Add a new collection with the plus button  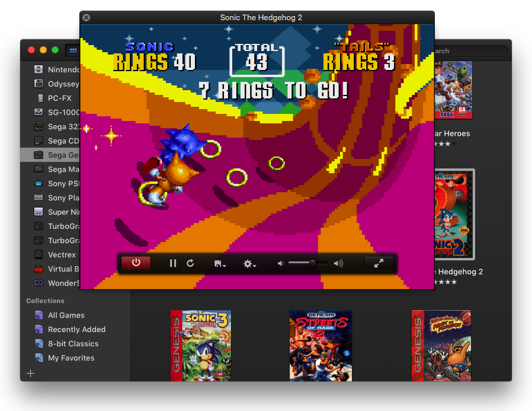[x=30, y=373]
